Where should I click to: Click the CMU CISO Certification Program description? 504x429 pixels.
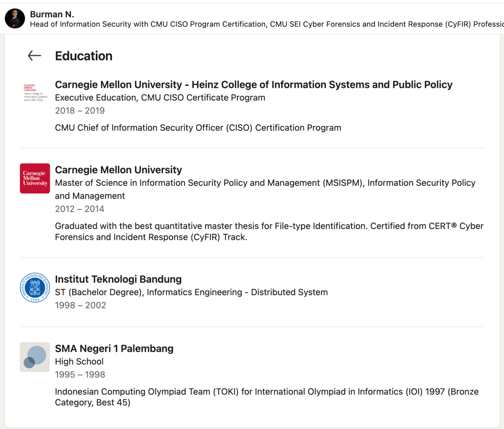[198, 128]
